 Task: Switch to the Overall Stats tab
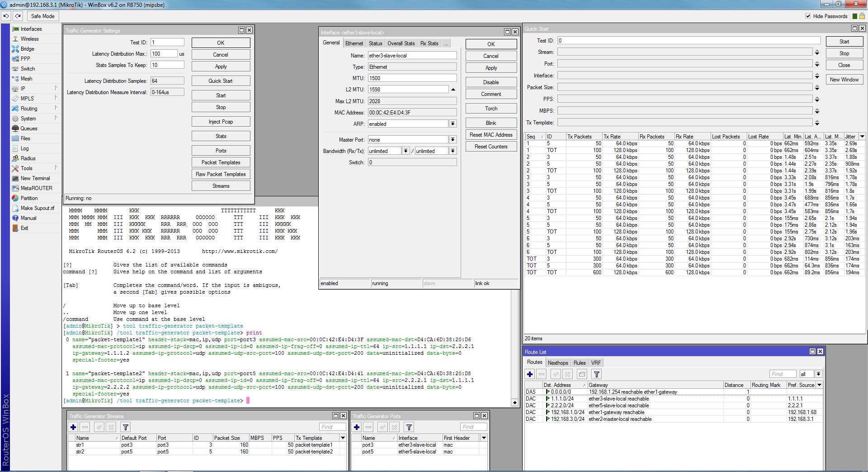click(401, 43)
